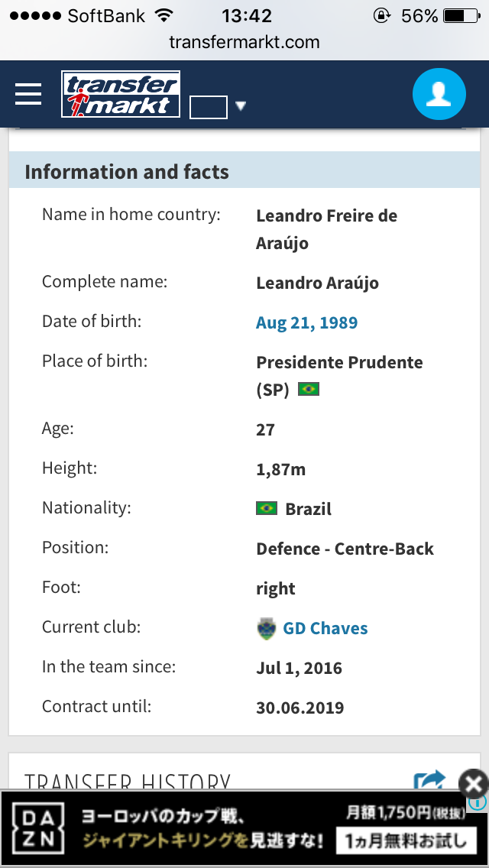Tap the transfermarkt.com address bar

244,43
